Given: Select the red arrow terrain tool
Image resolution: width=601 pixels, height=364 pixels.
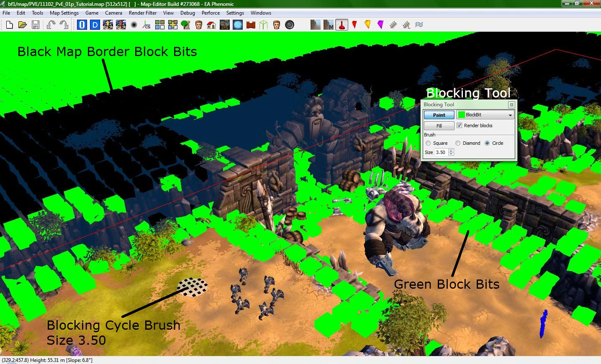Looking at the screenshot, I should click(121, 25).
